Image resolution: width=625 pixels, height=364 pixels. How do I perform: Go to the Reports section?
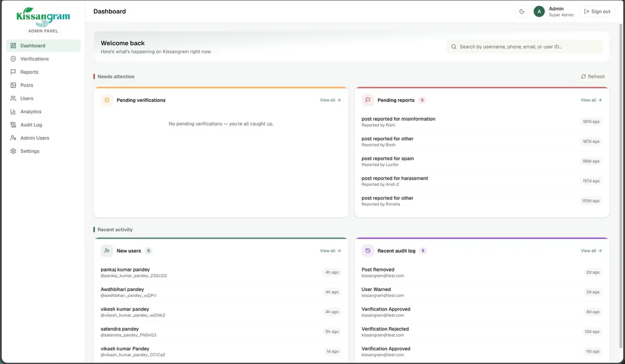click(43, 72)
